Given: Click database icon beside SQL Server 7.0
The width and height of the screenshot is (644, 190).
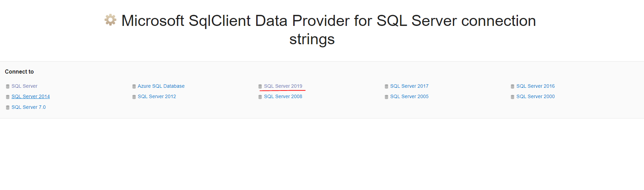Looking at the screenshot, I should pos(8,107).
